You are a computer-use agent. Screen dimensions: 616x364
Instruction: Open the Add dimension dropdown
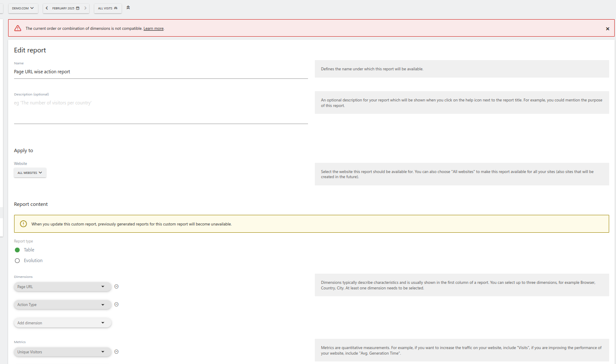[62, 323]
